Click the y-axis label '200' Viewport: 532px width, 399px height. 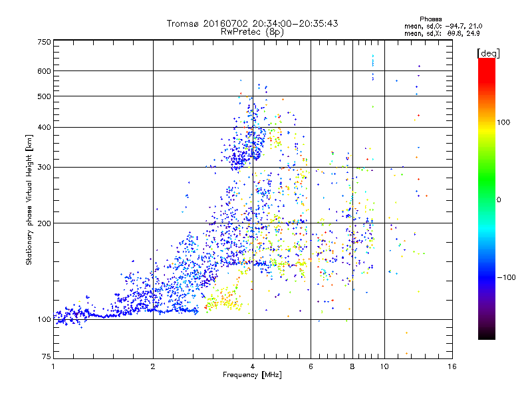click(x=45, y=223)
